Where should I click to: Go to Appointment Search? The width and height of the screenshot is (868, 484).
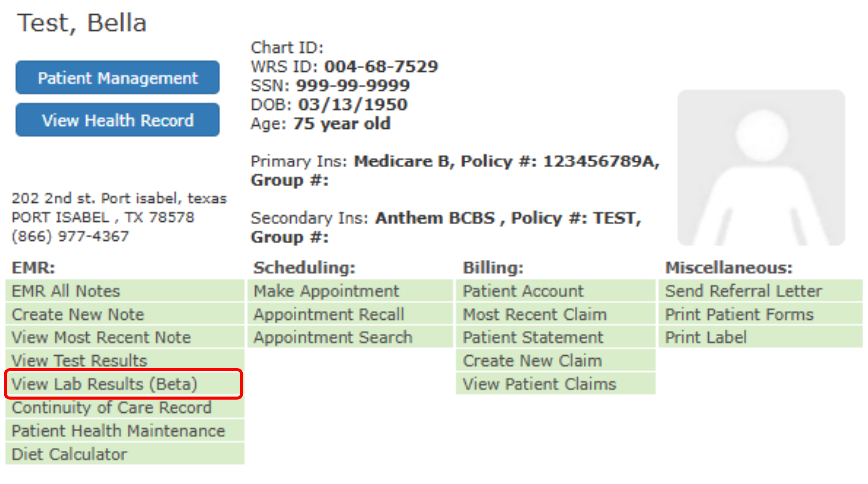[333, 338]
